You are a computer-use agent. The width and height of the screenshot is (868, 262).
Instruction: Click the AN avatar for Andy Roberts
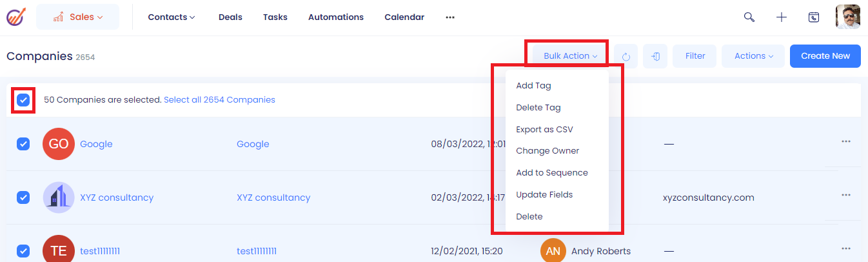(553, 250)
